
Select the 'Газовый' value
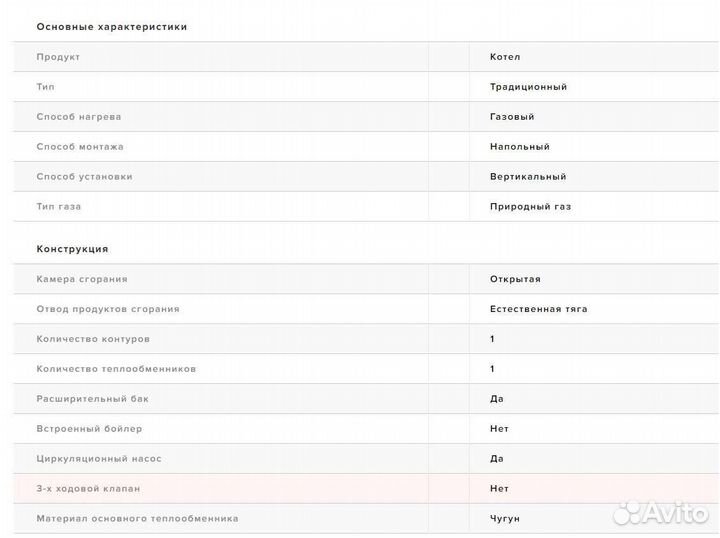click(512, 117)
